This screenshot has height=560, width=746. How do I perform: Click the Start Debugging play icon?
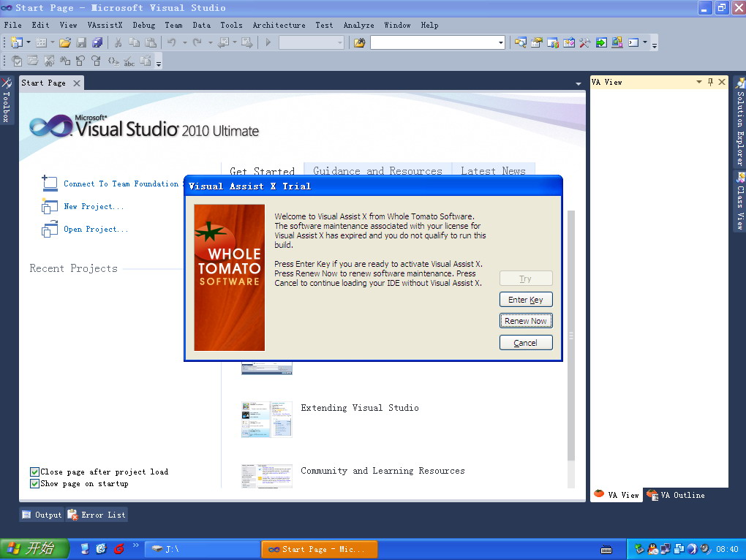(268, 43)
